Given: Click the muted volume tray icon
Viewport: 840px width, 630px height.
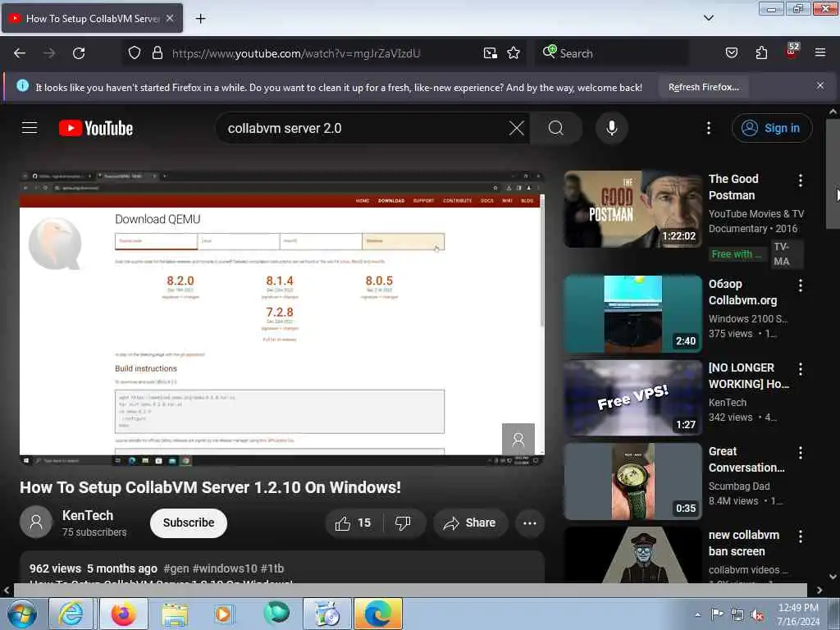Looking at the screenshot, I should [757, 615].
